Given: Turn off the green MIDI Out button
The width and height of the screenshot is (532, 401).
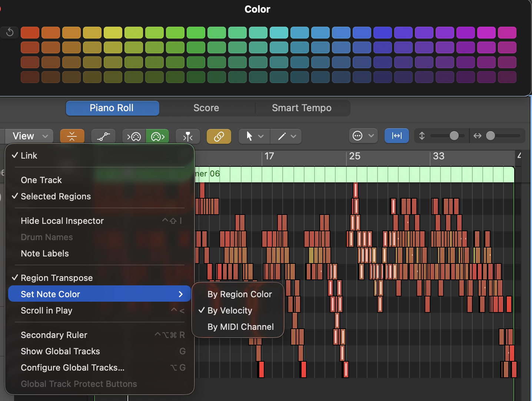Looking at the screenshot, I should (157, 136).
